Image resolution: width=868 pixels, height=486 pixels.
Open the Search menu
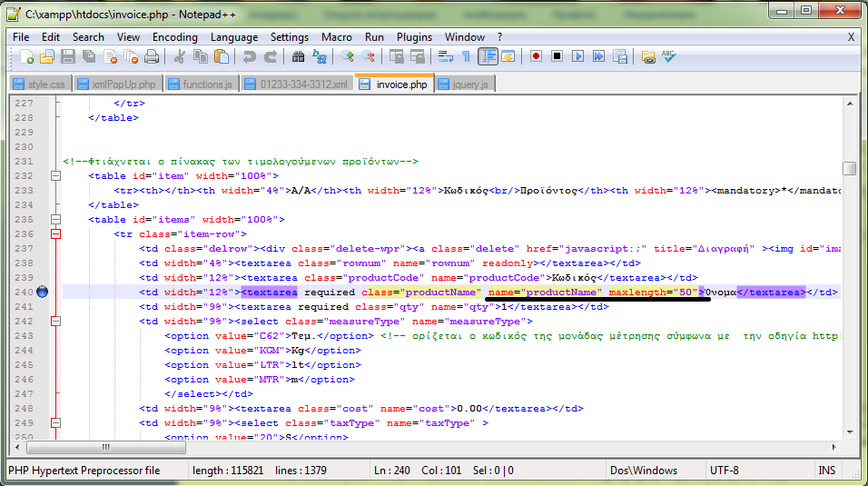pyautogui.click(x=88, y=37)
